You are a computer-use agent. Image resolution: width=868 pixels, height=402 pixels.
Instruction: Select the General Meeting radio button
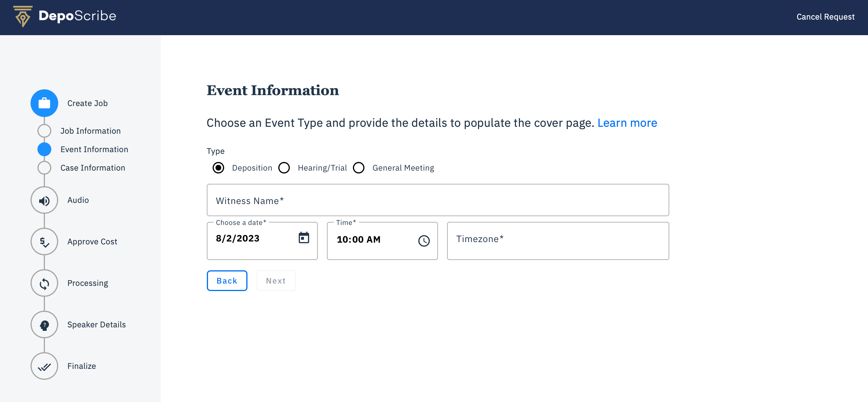(x=358, y=168)
